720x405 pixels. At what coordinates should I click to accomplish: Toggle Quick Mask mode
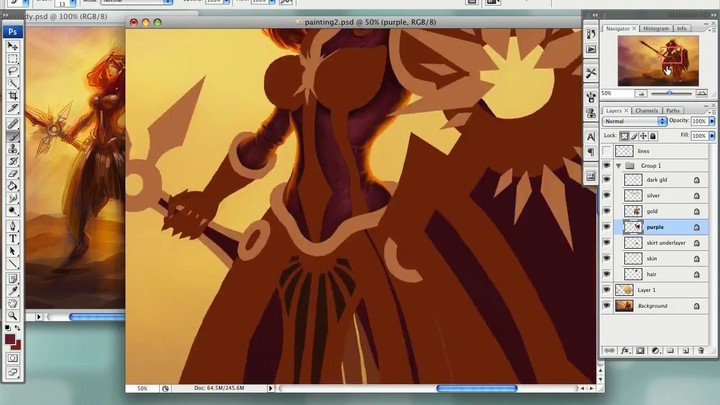coord(12,358)
